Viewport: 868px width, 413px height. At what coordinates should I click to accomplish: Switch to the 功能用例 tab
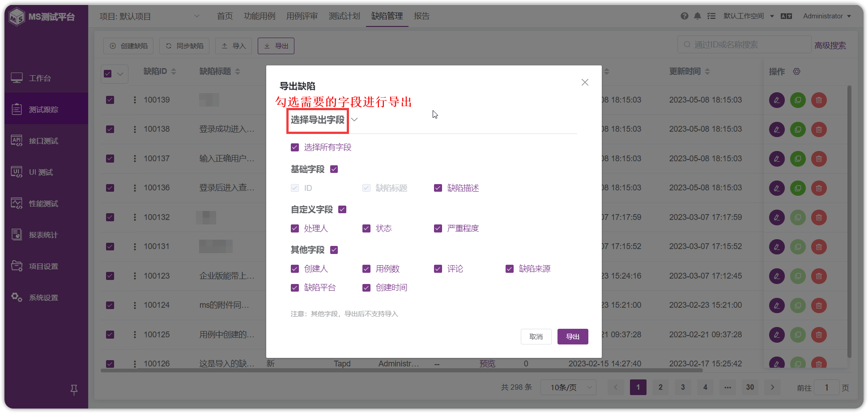click(260, 16)
